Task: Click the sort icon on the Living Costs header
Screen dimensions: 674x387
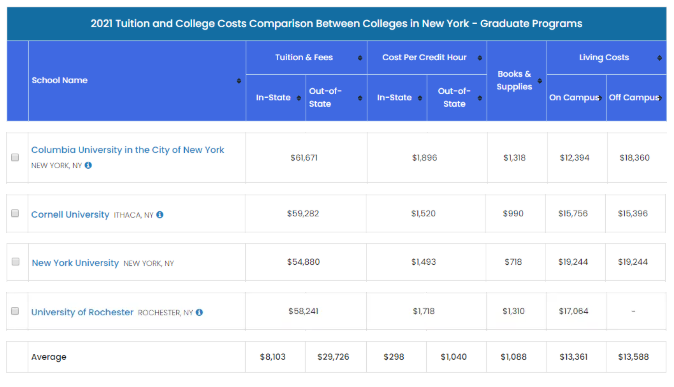Action: pos(659,58)
